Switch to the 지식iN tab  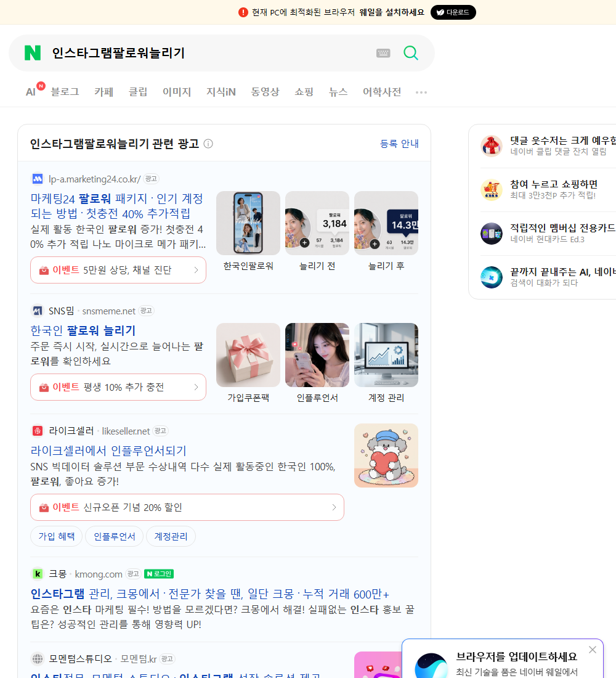[221, 92]
